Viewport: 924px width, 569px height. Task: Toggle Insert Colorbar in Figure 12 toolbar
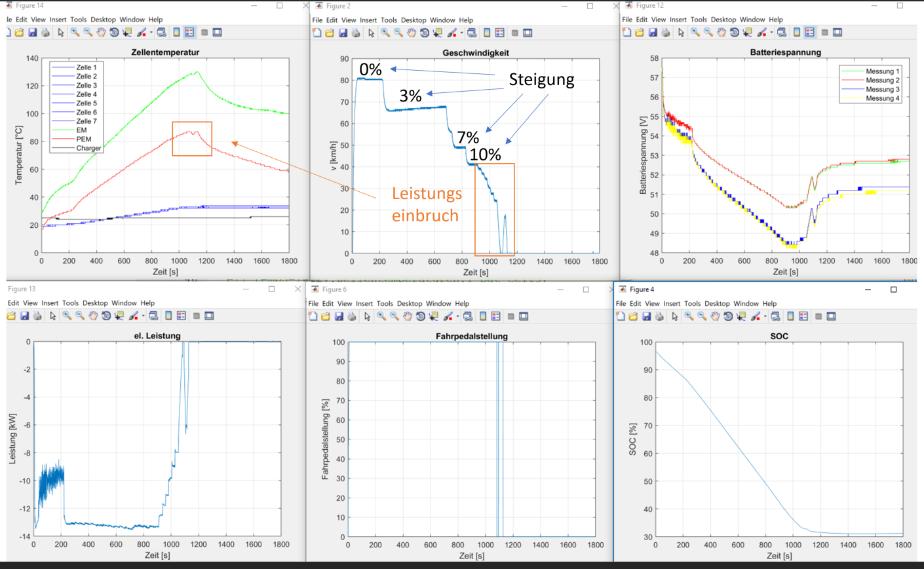(797, 32)
